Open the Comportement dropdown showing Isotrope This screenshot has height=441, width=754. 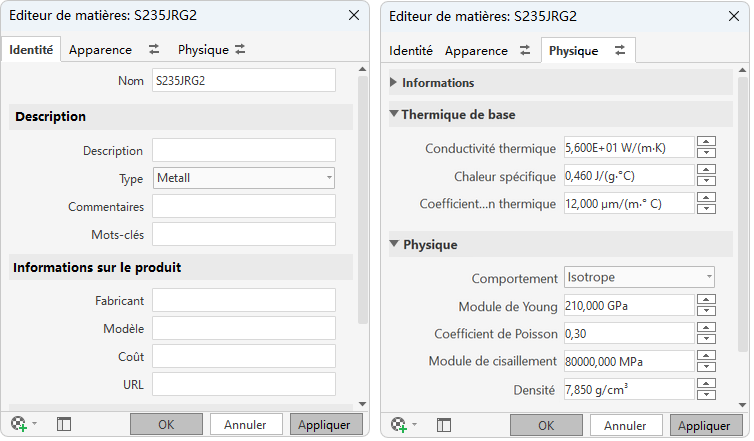click(639, 277)
